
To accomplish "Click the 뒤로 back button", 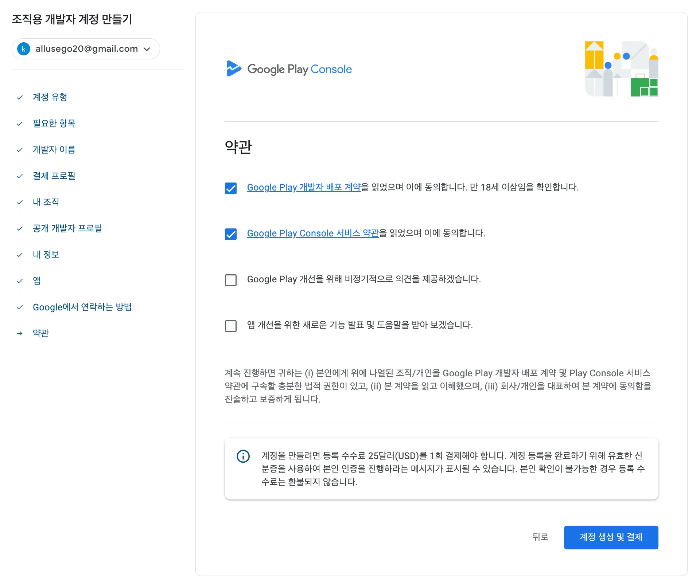I will (x=540, y=537).
